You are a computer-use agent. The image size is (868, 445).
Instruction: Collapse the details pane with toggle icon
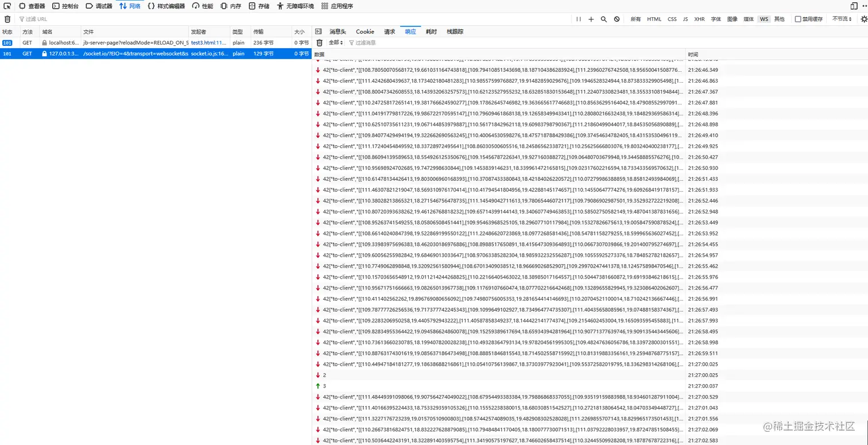(x=319, y=32)
